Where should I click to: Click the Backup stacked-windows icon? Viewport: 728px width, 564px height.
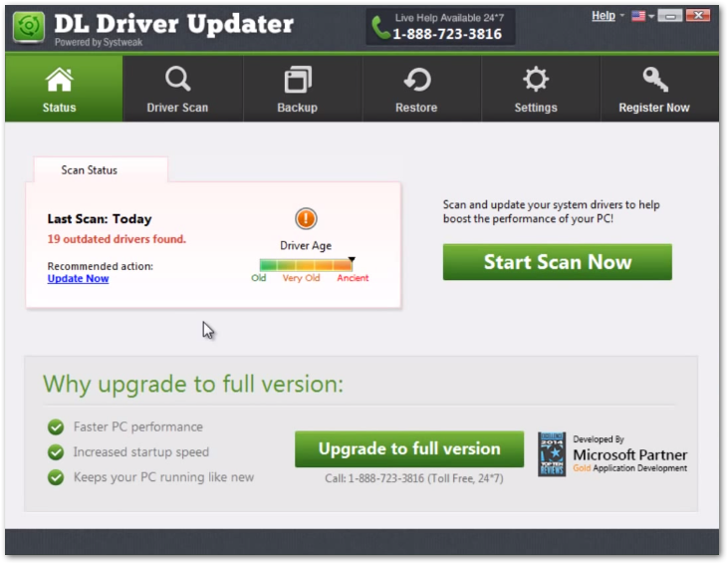point(298,80)
